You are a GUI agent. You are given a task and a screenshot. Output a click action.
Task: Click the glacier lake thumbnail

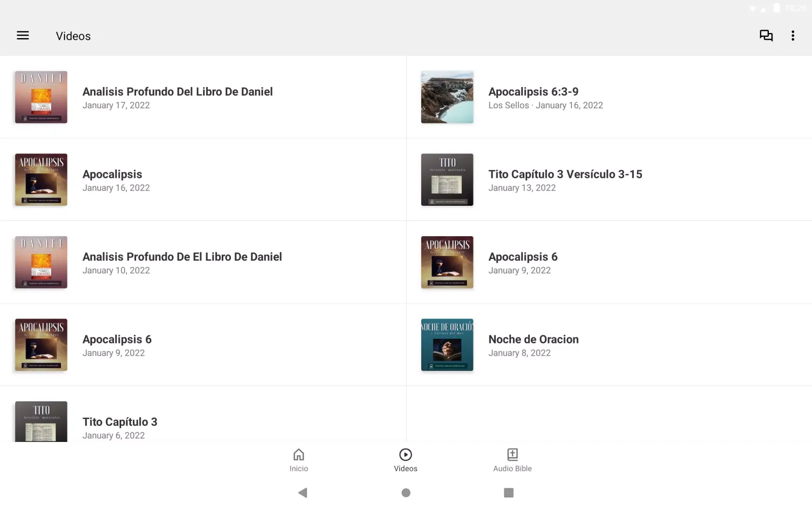(447, 97)
